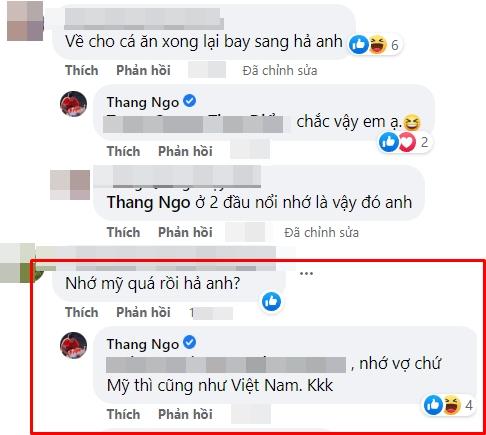Viewport: 486px width, 435px height.
Task: Click Thang Ngo's avatar on the last reply
Action: [x=73, y=345]
